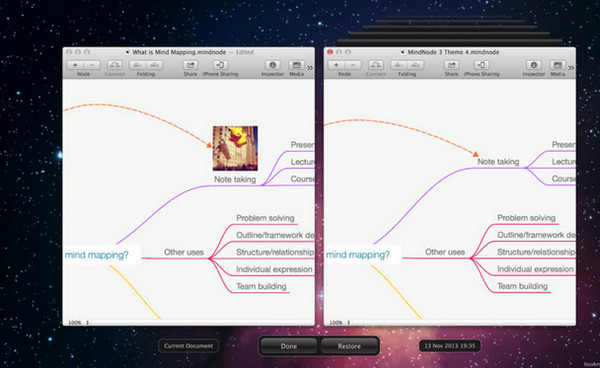Open the Inspector icon in the MindNode 3 Theme 4 window
The image size is (600, 368).
pyautogui.click(x=534, y=65)
